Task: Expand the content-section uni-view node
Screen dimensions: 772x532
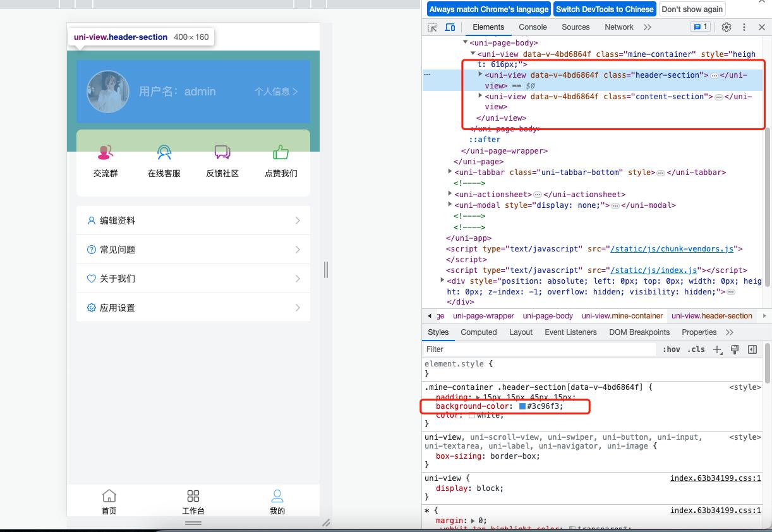Action: coord(480,96)
